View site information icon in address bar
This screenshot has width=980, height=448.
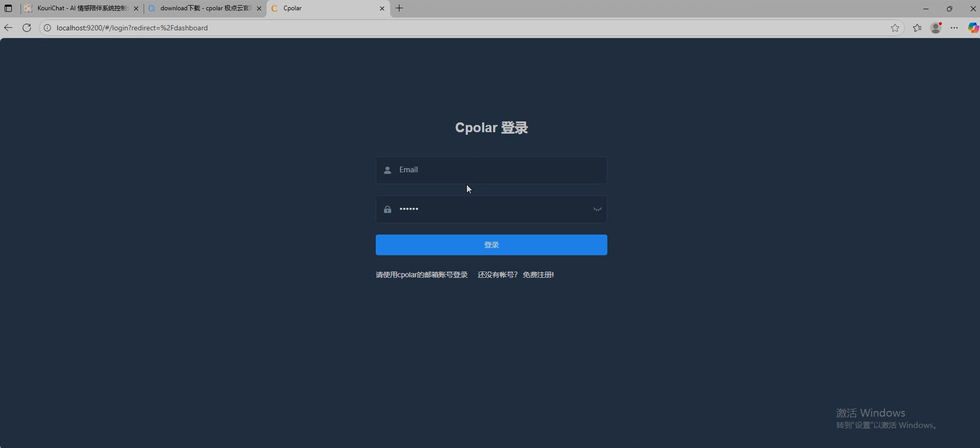coord(47,28)
